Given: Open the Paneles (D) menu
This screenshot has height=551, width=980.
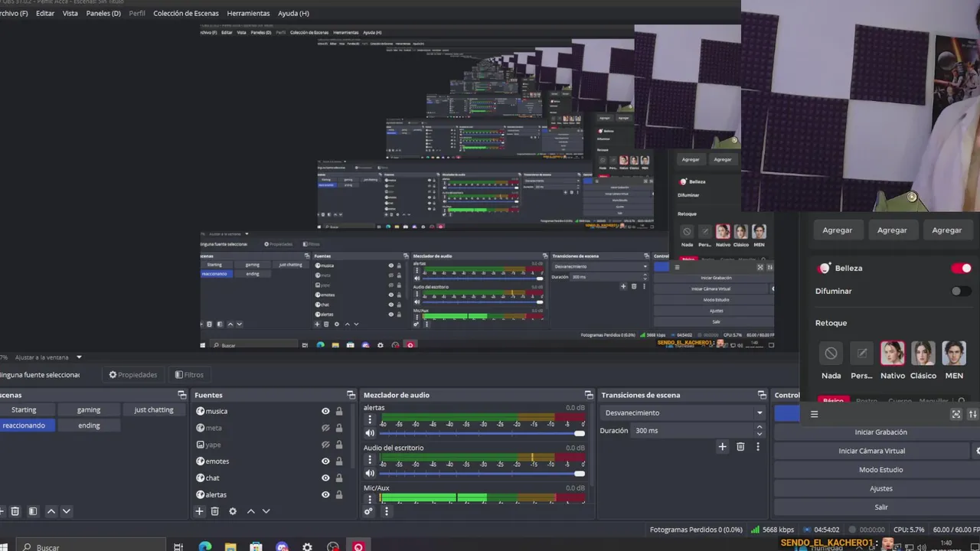Looking at the screenshot, I should click(x=103, y=13).
